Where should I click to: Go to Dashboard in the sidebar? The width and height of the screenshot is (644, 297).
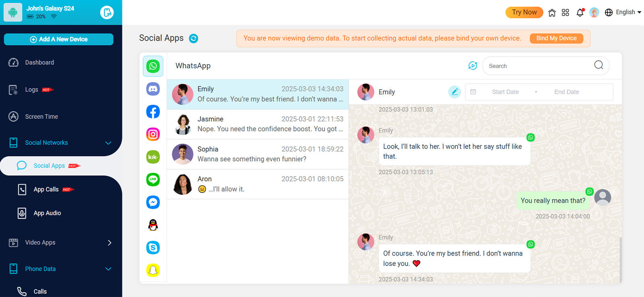click(x=39, y=63)
